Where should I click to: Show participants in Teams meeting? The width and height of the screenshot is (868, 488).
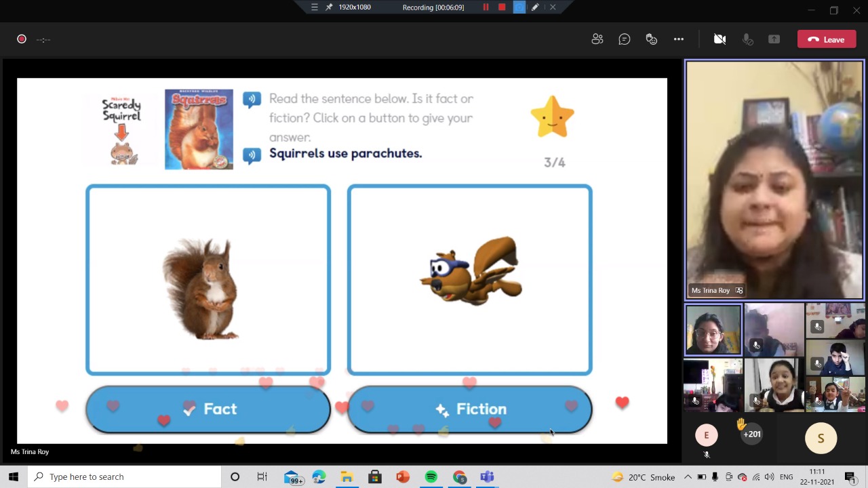(x=597, y=39)
